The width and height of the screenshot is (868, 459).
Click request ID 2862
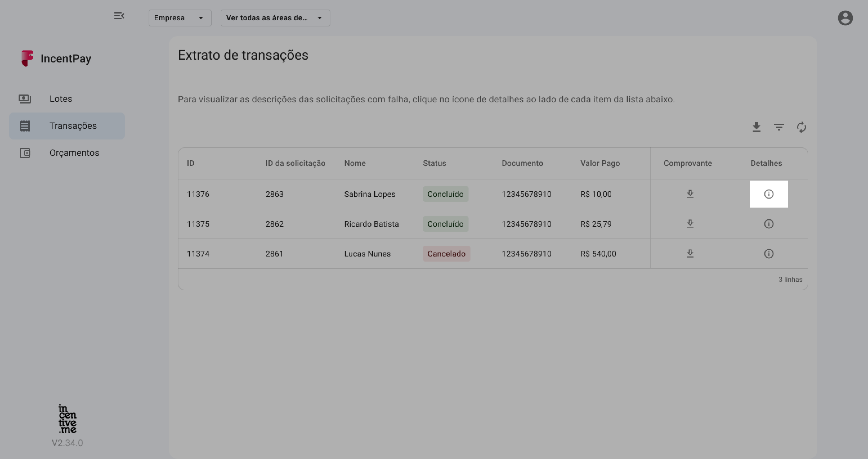274,224
